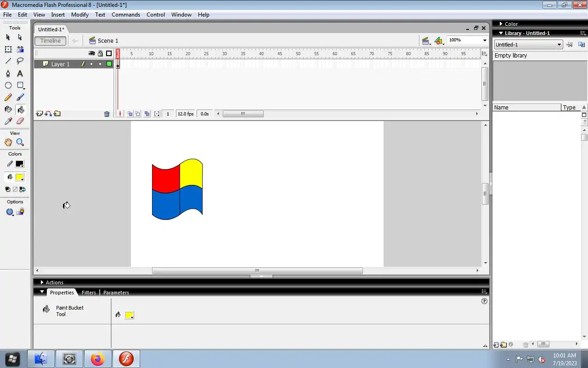This screenshot has width=588, height=368.
Task: Select the Paint Bucket tool in Tools panel
Action: 20,109
